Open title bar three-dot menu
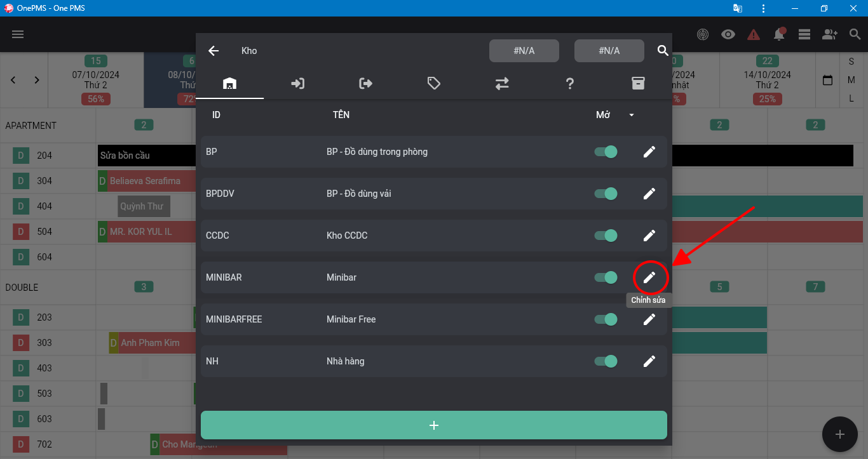868x459 pixels. coord(763,8)
